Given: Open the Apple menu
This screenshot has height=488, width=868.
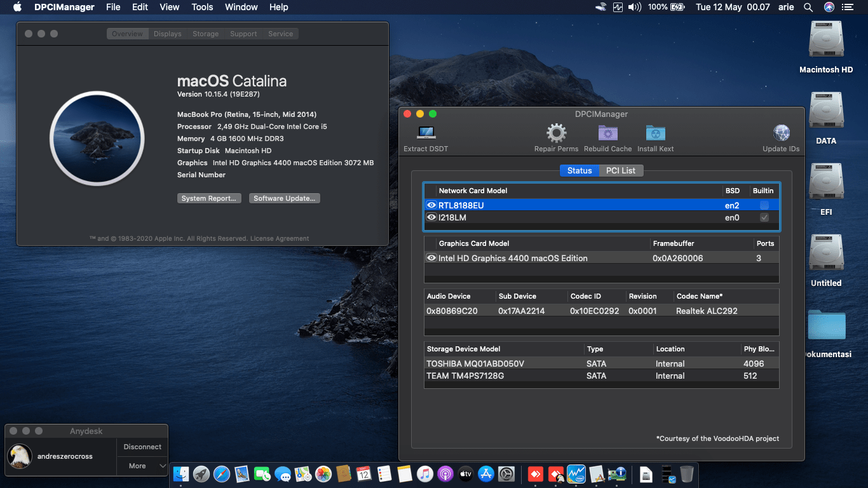Looking at the screenshot, I should [x=17, y=7].
